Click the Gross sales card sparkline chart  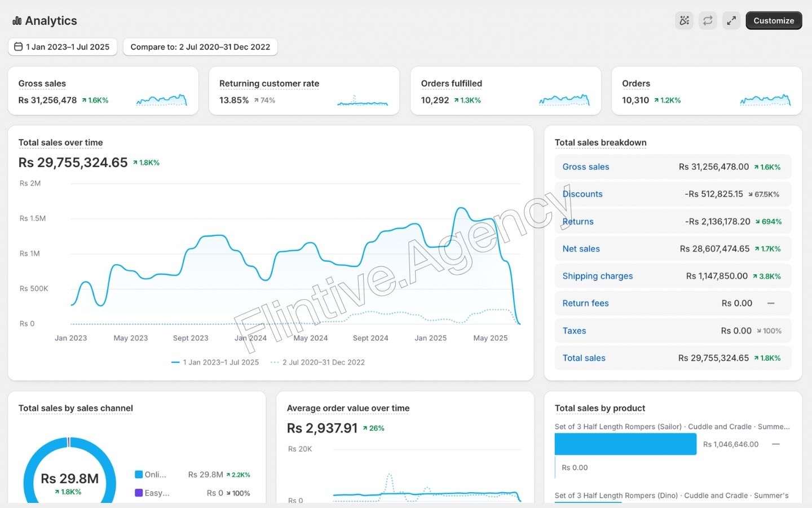161,100
